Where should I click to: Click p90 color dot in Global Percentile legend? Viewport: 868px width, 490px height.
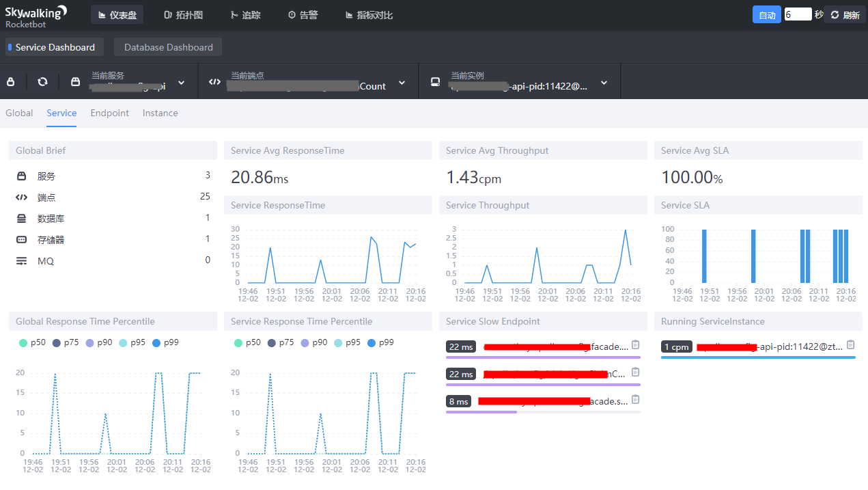click(x=89, y=342)
